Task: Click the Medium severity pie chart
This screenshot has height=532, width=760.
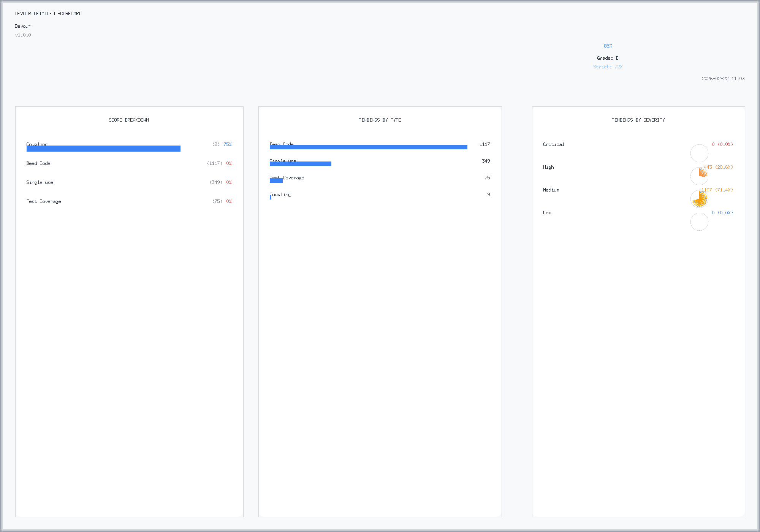Action: 699,199
